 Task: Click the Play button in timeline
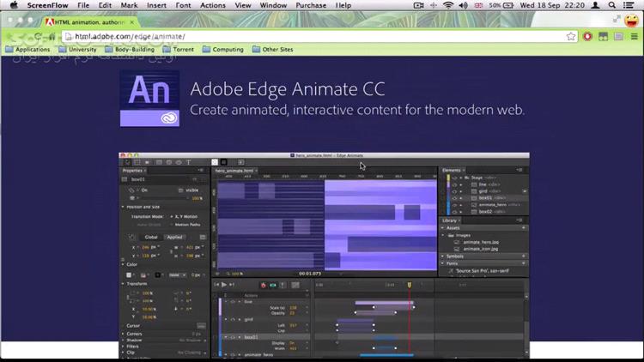[224, 285]
